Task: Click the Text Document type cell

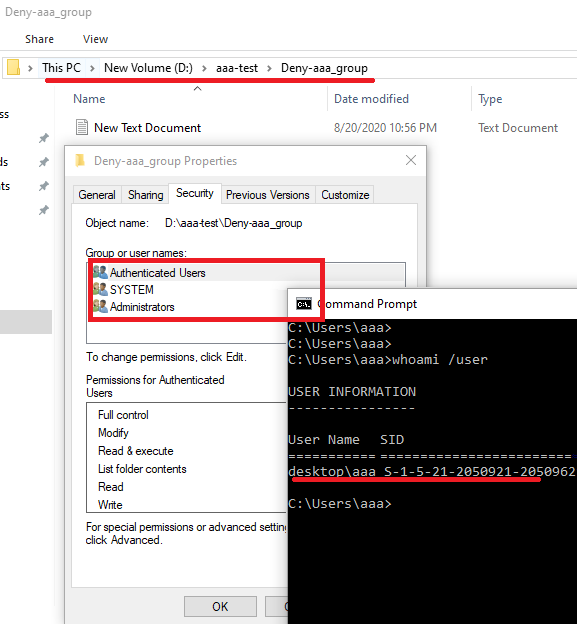Action: [518, 128]
